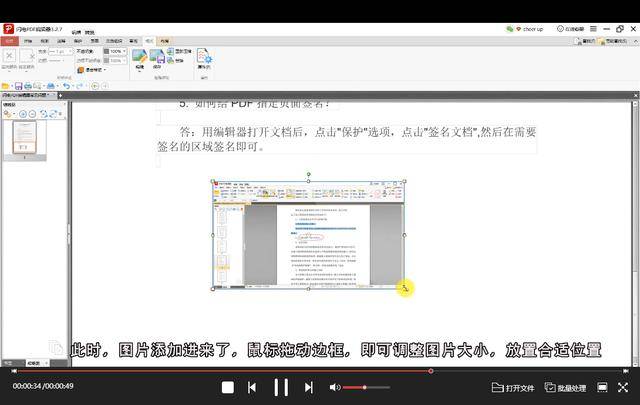This screenshot has width=640, height=405.
Task: Expand the 100% opacity dropdown in ribbon
Action: tap(125, 50)
